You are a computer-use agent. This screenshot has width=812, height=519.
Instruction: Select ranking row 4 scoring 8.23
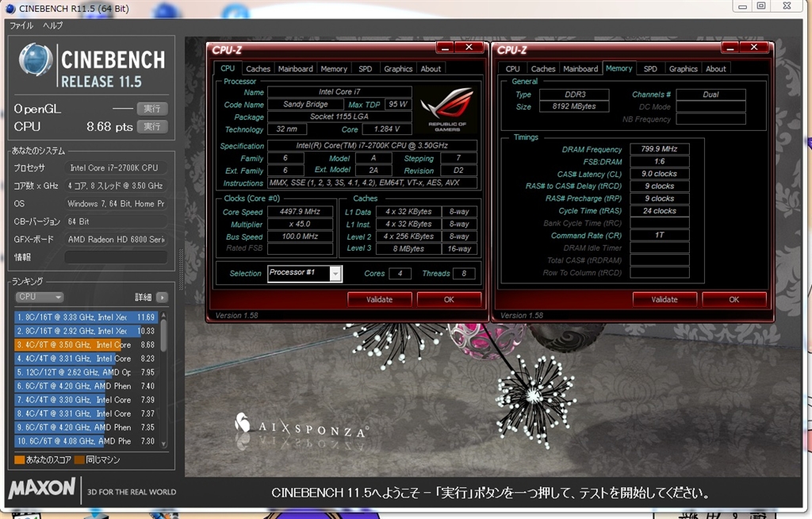(x=86, y=358)
